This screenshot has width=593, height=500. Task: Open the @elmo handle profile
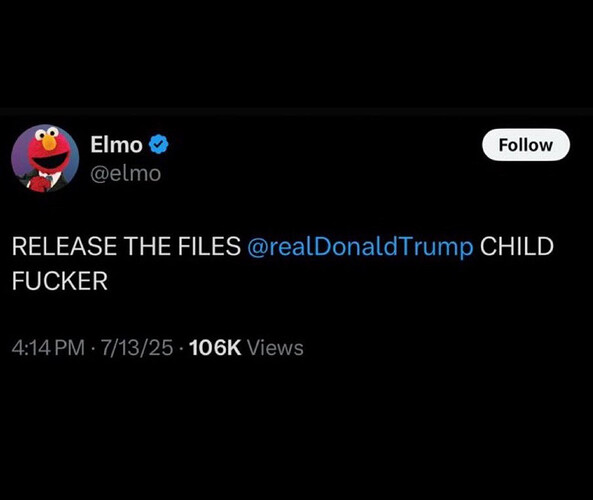point(126,174)
